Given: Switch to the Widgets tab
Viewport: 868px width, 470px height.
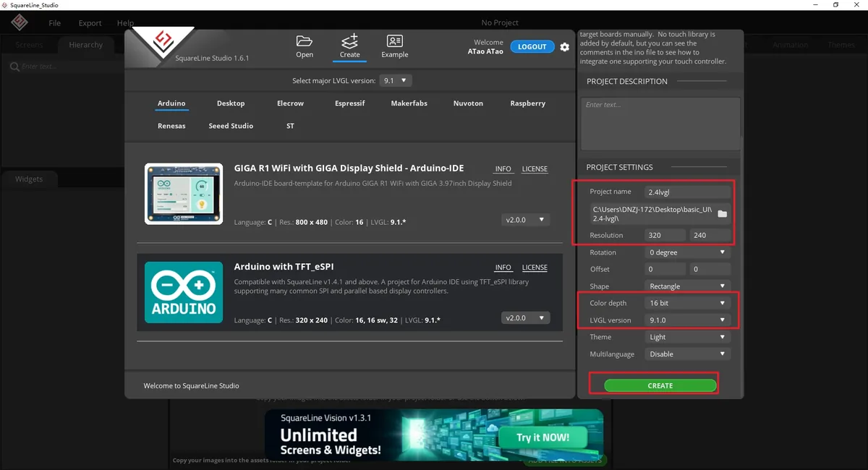Looking at the screenshot, I should click(29, 179).
